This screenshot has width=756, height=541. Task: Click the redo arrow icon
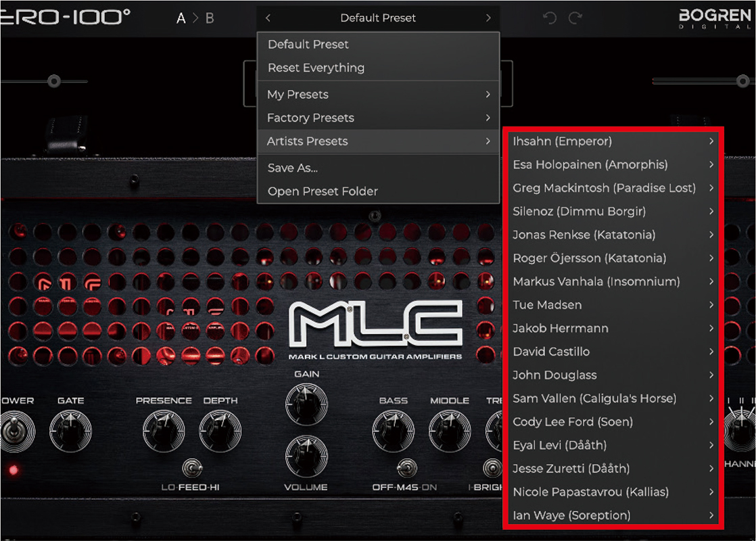[575, 18]
